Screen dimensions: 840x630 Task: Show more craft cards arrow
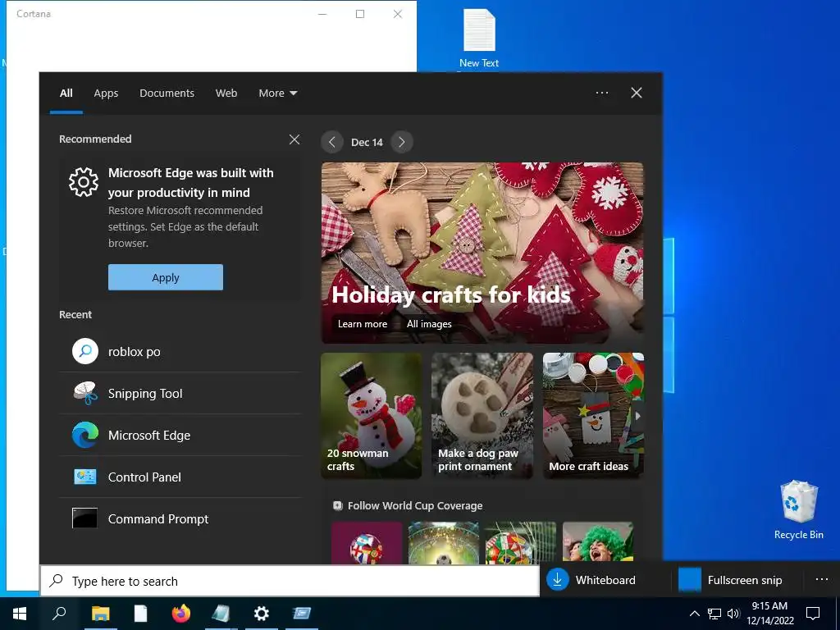(x=637, y=416)
